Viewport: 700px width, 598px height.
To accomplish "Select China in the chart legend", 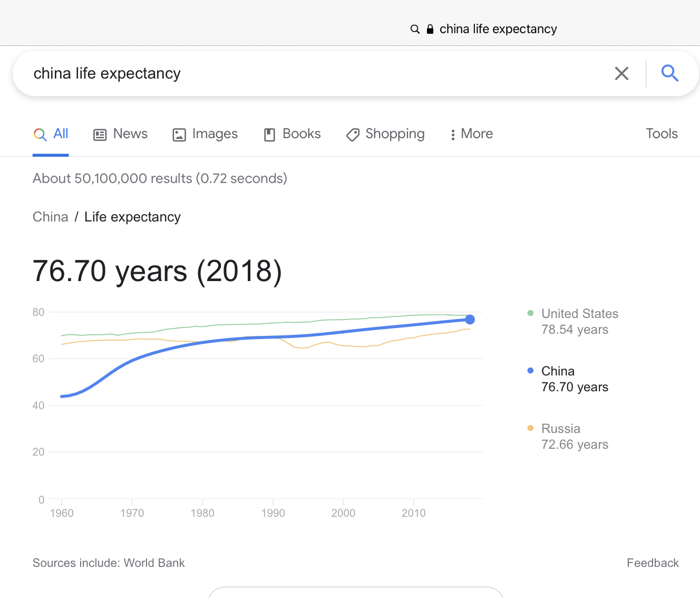I will [x=558, y=371].
